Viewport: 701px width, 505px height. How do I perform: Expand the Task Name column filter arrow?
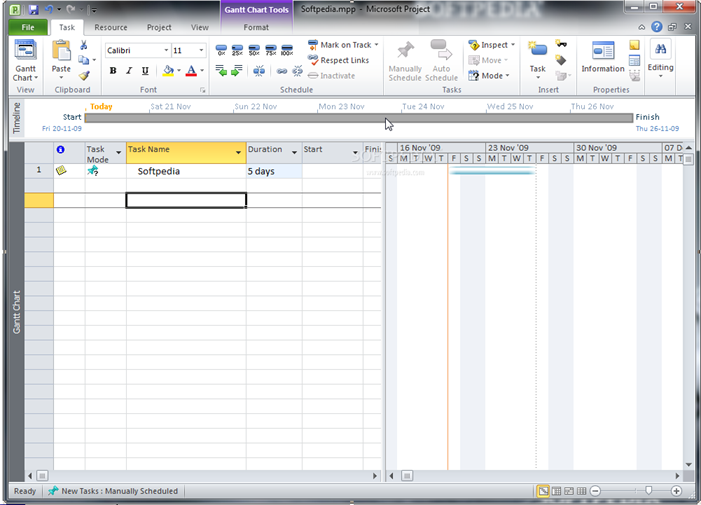point(238,153)
